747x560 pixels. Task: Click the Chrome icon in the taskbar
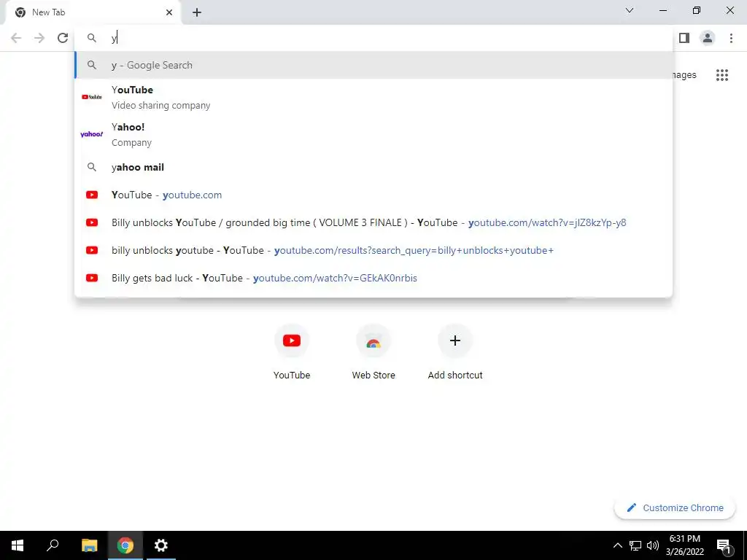click(x=125, y=545)
